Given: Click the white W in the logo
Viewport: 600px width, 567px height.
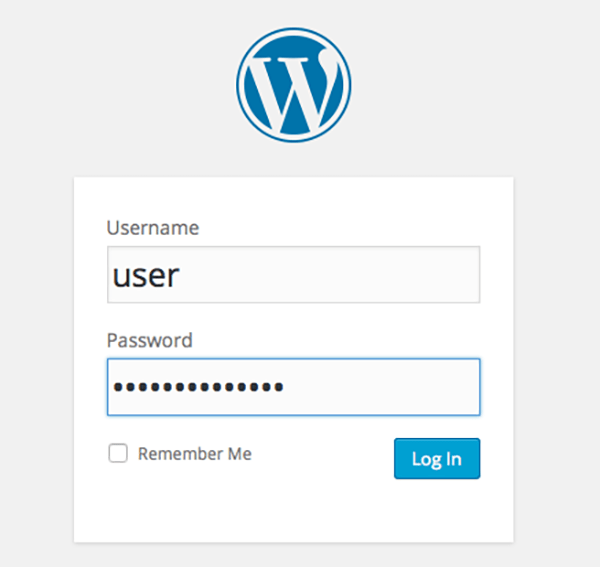Looking at the screenshot, I should click(293, 88).
